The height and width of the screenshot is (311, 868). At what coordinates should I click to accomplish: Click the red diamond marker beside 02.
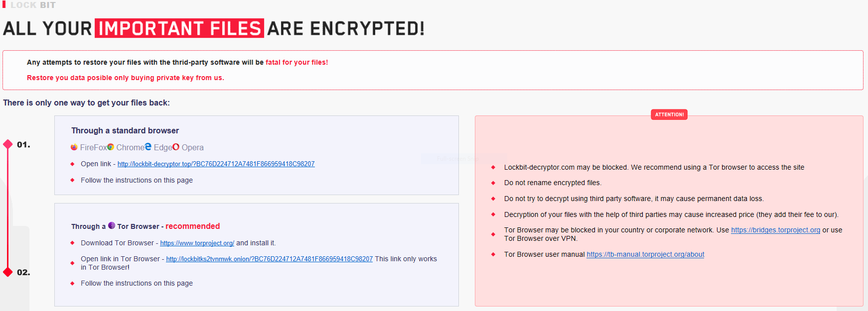[x=8, y=272]
